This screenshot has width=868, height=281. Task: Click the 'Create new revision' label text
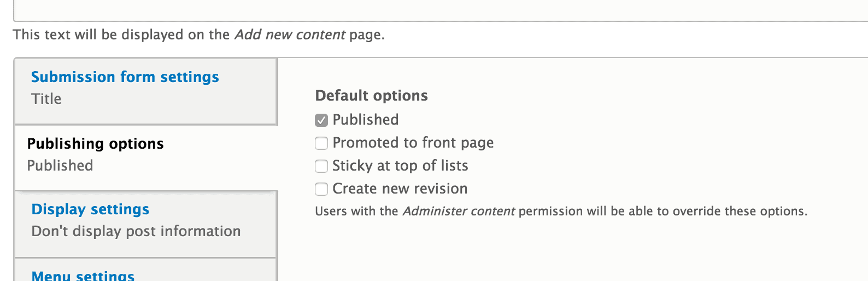400,189
